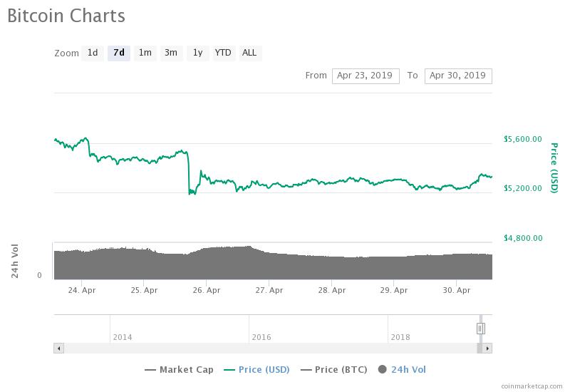
Task: Open the coinmarketcap.com credit link
Action: 532,386
